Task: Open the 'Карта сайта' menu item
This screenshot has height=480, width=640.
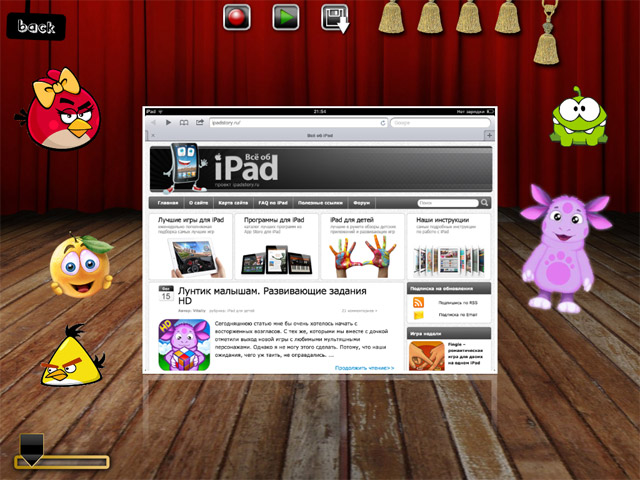Action: click(x=233, y=203)
